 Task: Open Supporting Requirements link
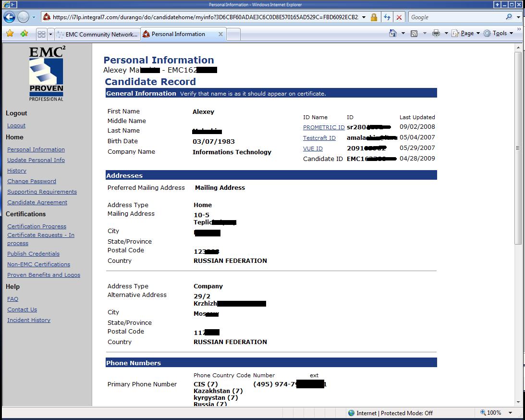click(42, 192)
